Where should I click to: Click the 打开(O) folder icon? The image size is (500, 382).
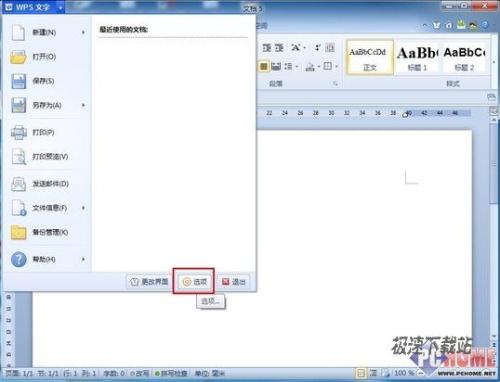coord(18,57)
